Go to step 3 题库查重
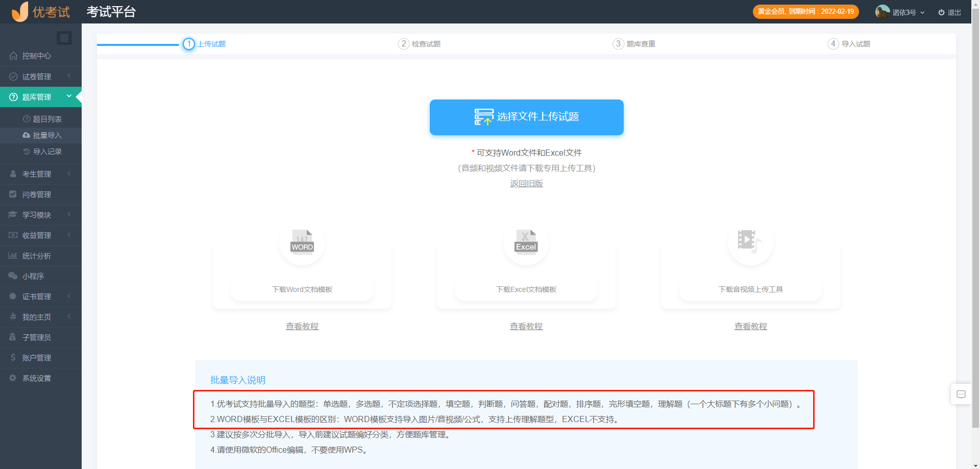 point(634,44)
